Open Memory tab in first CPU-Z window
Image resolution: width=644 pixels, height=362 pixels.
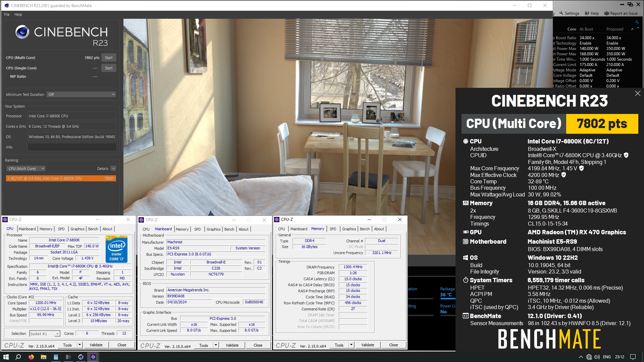tap(46, 229)
